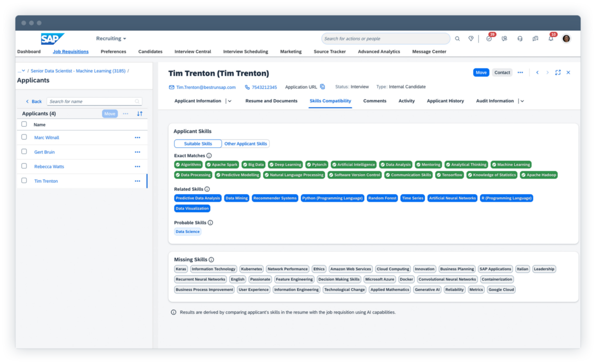Viewport: 596px width, 364px height.
Task: Select the checkbox beside Rebecca Watts
Action: [x=24, y=166]
